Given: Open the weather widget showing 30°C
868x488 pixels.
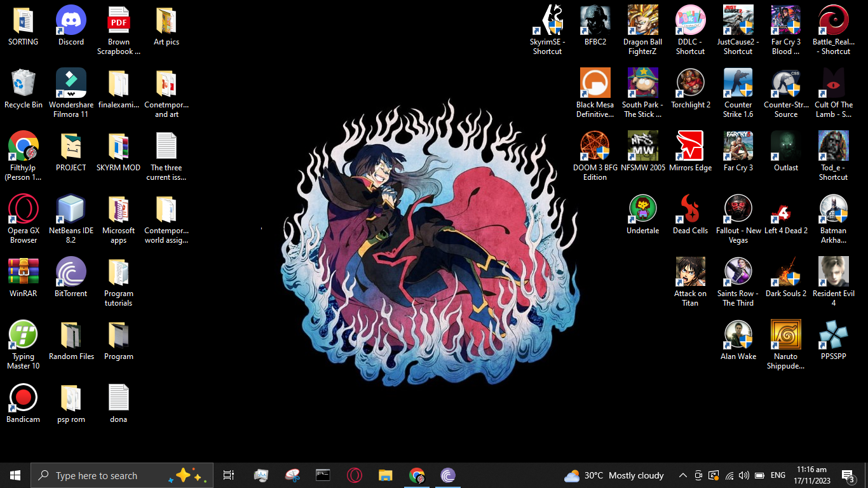Looking at the screenshot, I should tap(614, 475).
